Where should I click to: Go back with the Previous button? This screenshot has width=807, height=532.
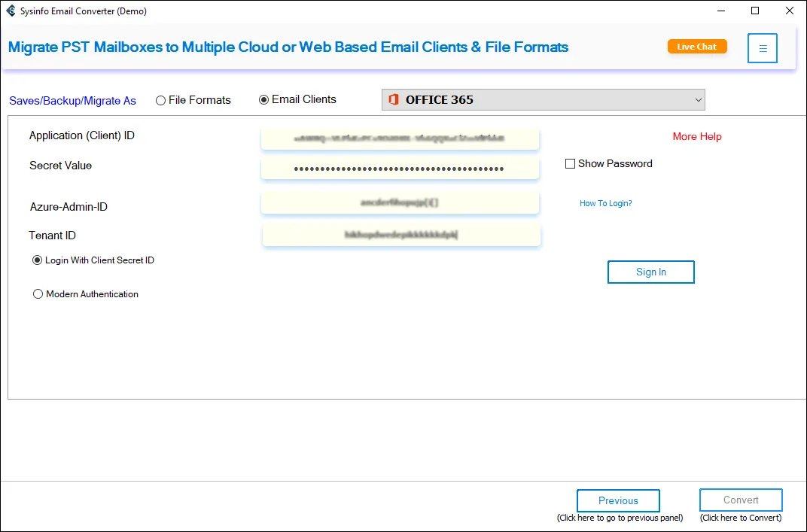coord(618,500)
